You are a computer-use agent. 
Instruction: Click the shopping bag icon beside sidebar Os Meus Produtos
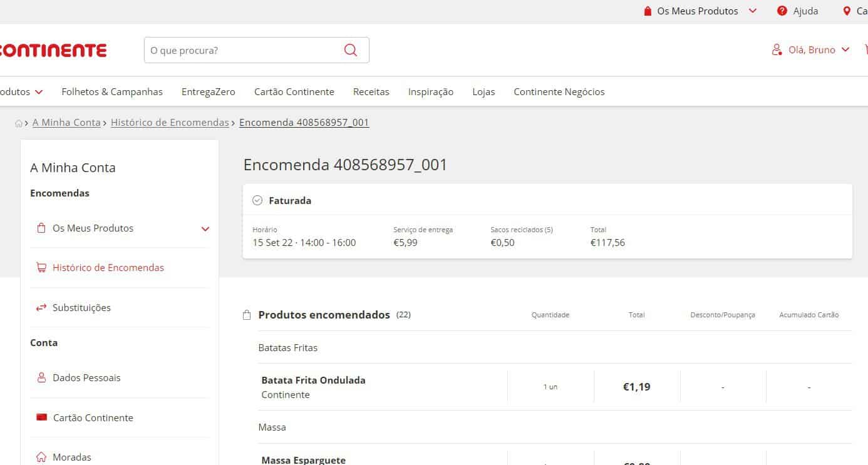click(41, 228)
